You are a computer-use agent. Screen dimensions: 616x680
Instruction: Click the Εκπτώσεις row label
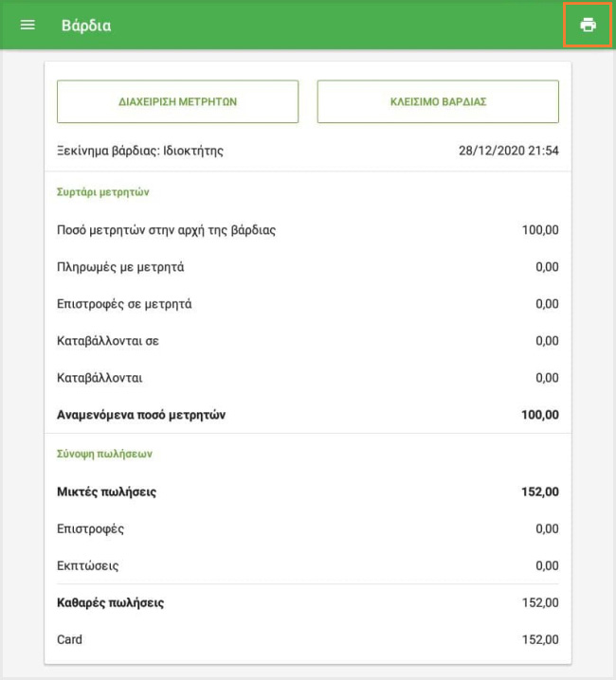(x=88, y=566)
